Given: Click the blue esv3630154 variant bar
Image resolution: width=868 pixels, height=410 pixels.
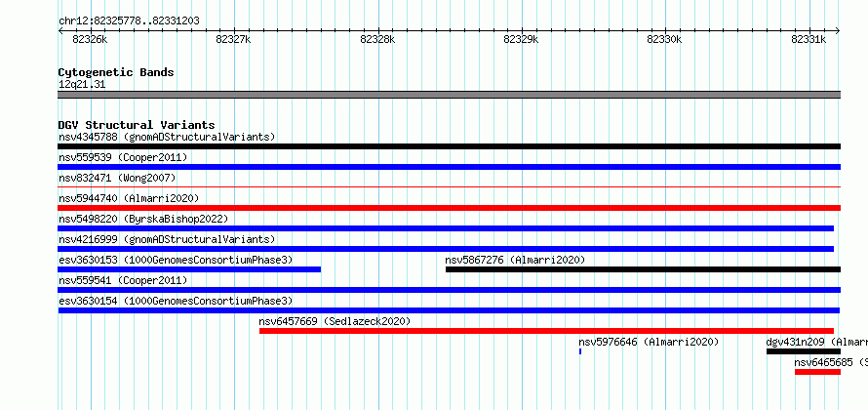Looking at the screenshot, I should 449,310.
